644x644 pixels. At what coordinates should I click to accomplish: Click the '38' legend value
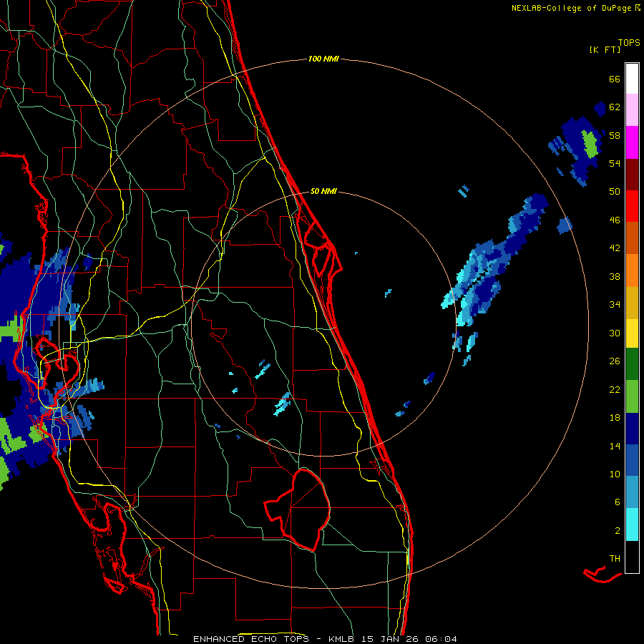pos(615,276)
